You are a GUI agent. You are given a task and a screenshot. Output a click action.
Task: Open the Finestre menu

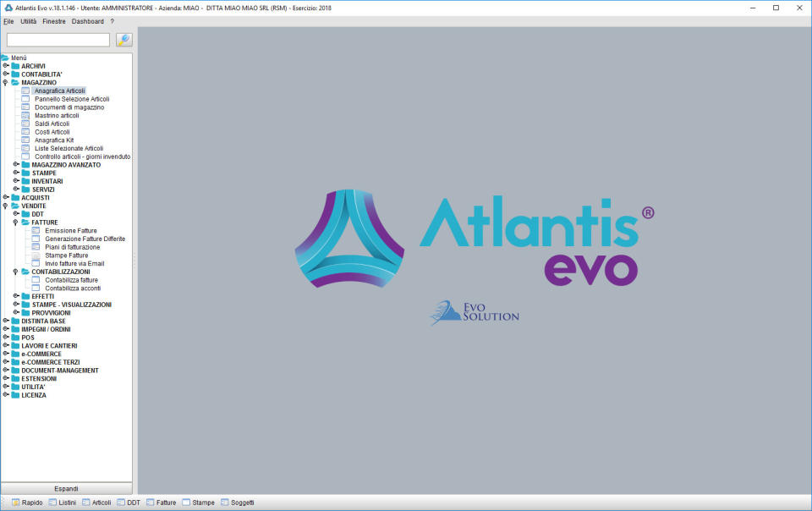coord(55,21)
